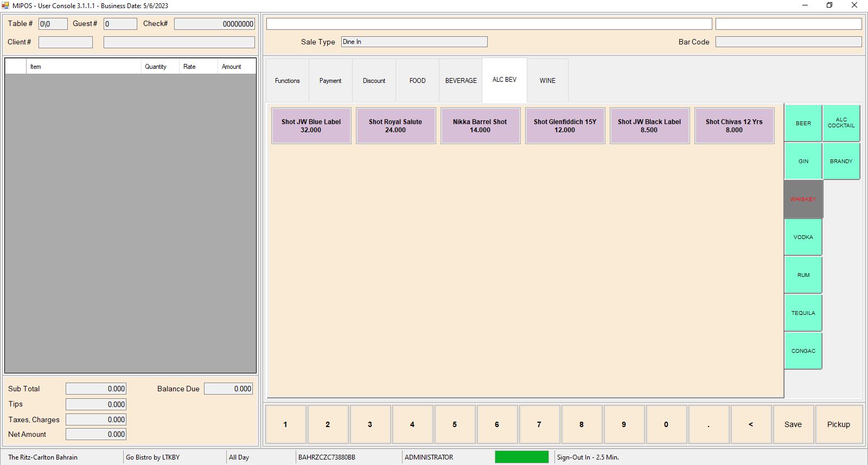Viewport: 868px width, 465px height.
Task: Click the Balance Due value field
Action: (x=228, y=389)
